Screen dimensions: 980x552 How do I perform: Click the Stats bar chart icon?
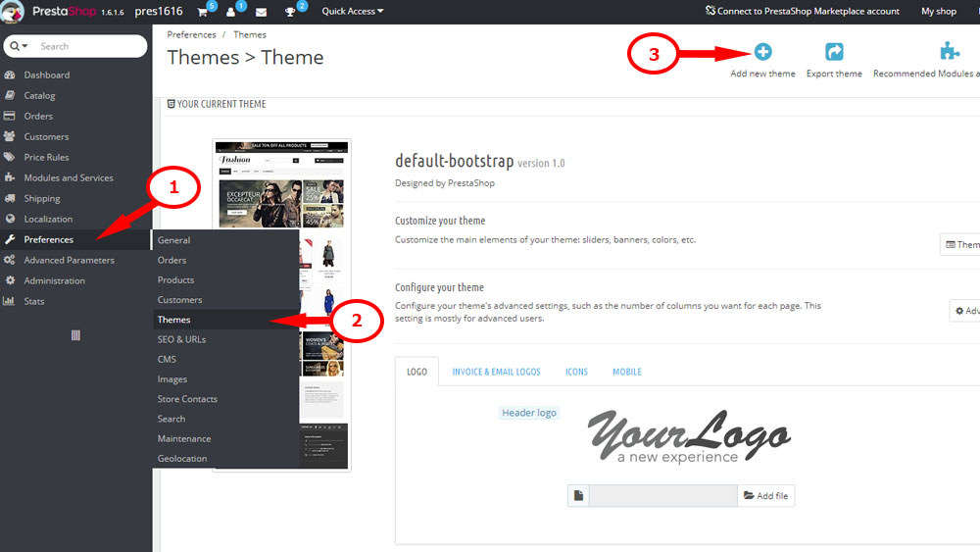(x=10, y=301)
